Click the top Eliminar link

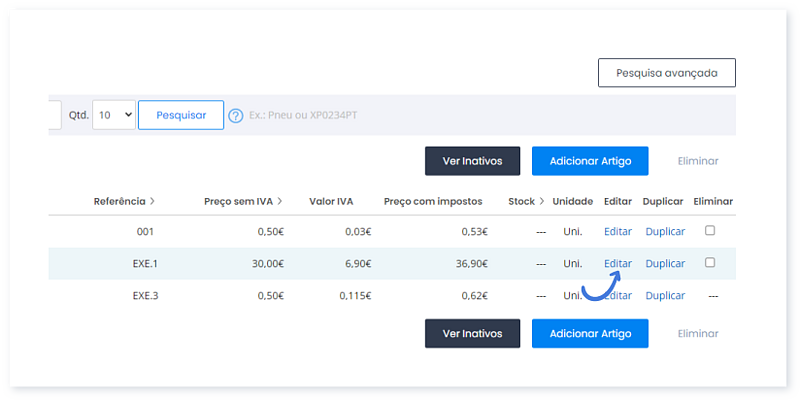click(698, 161)
